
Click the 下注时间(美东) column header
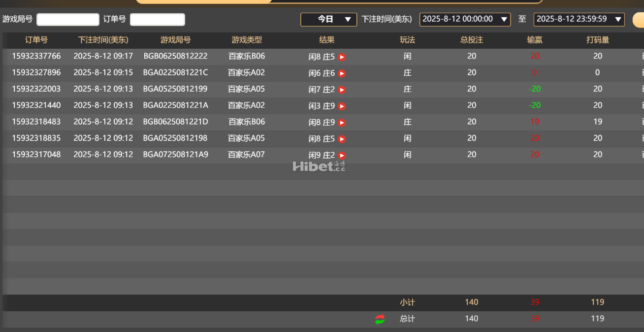pos(103,40)
